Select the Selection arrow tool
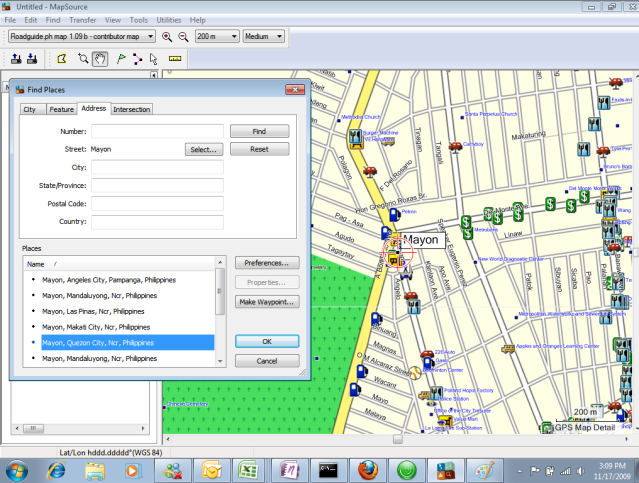 (153, 59)
